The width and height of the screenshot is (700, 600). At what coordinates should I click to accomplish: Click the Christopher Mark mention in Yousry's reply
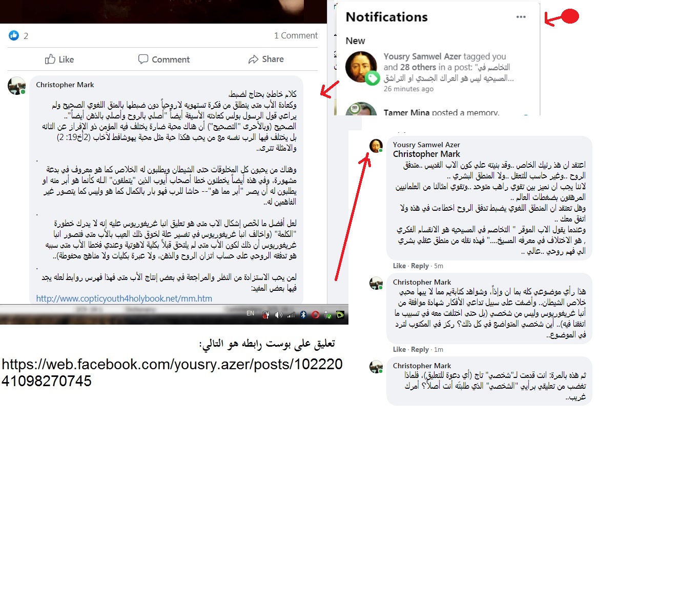(426, 154)
